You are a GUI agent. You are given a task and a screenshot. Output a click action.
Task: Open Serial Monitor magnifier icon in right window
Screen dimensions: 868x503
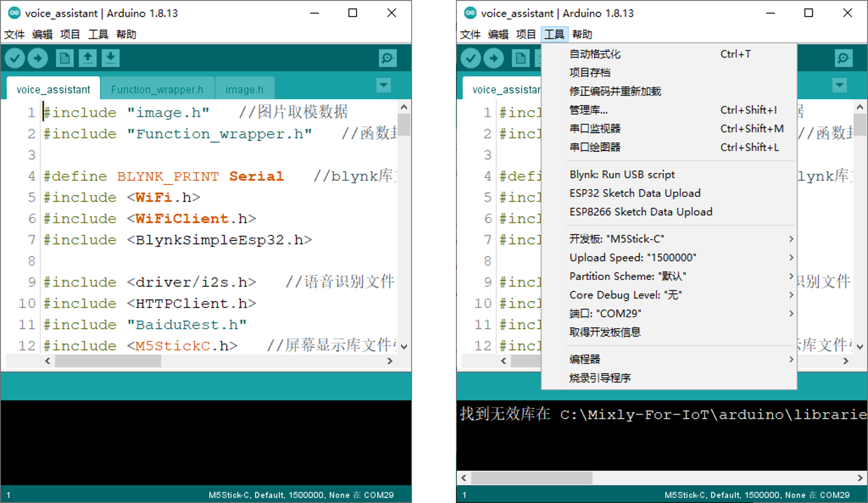tap(844, 58)
